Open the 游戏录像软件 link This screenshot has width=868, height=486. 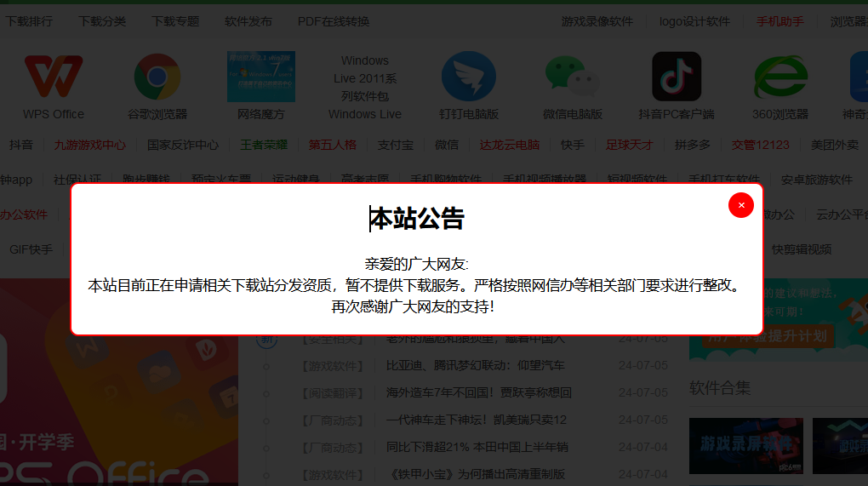pyautogui.click(x=597, y=21)
